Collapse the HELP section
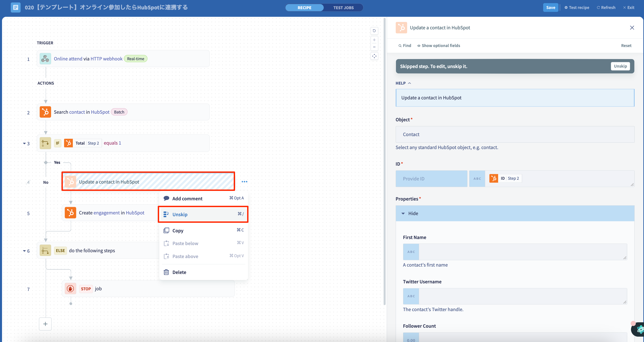 [403, 83]
